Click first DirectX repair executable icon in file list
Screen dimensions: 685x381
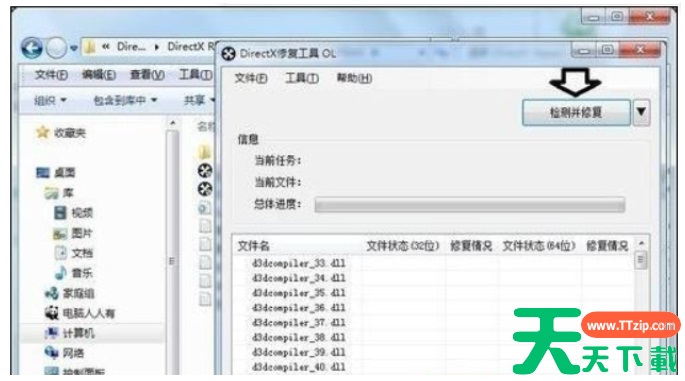point(205,170)
